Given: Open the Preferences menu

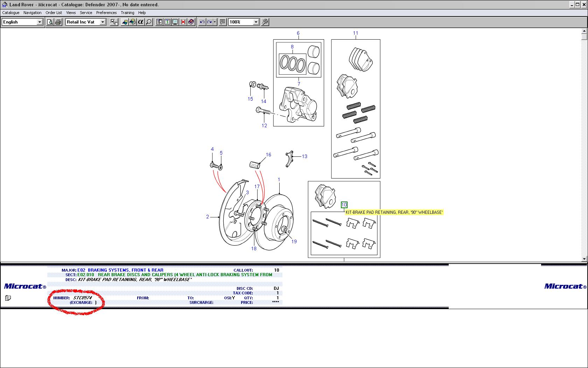Looking at the screenshot, I should (x=106, y=13).
